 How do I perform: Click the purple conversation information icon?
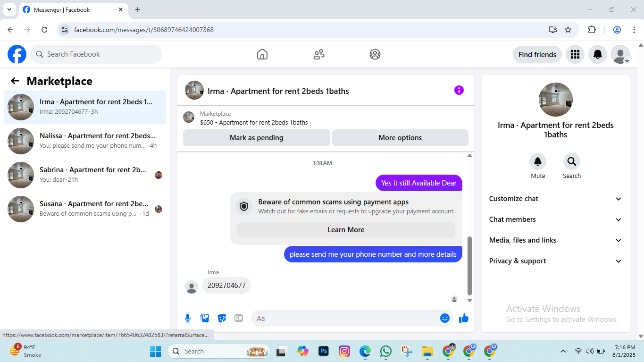459,90
